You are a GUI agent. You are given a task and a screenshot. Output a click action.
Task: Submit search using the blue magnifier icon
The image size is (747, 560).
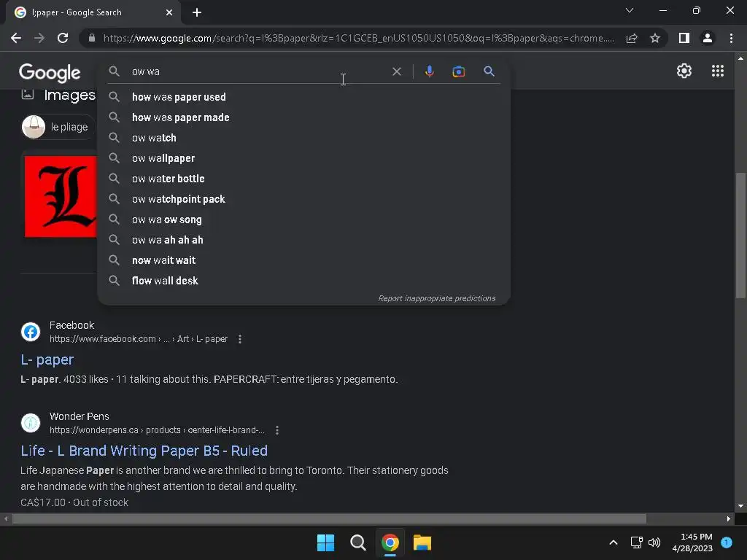(489, 71)
